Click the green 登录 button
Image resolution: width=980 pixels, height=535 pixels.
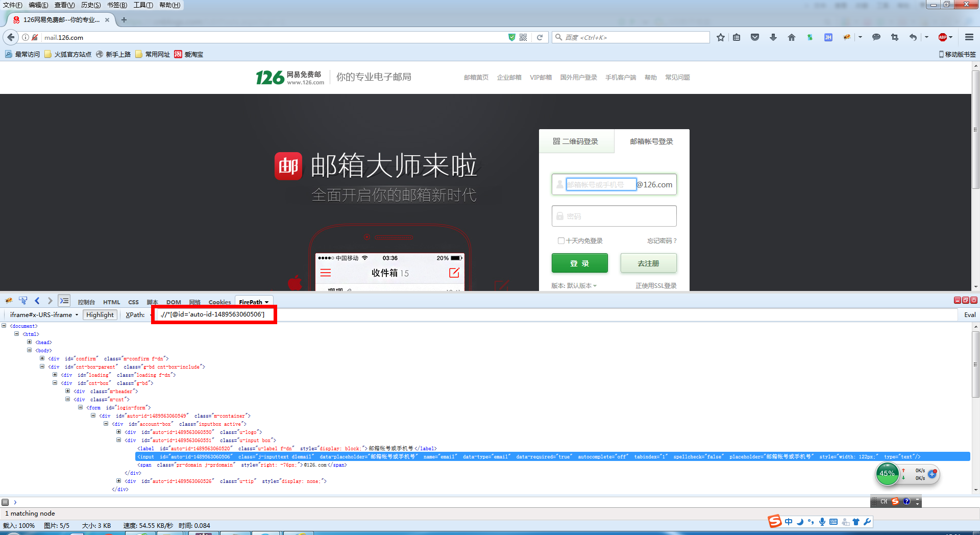579,263
